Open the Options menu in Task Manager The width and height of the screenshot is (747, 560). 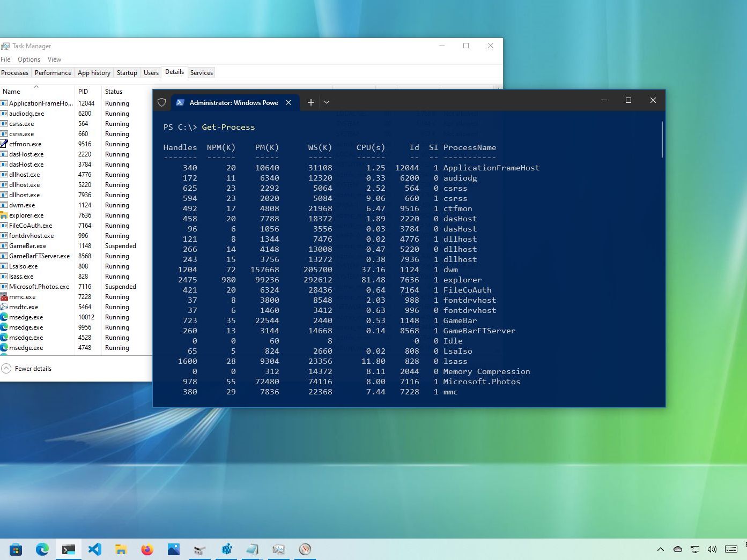pos(29,59)
